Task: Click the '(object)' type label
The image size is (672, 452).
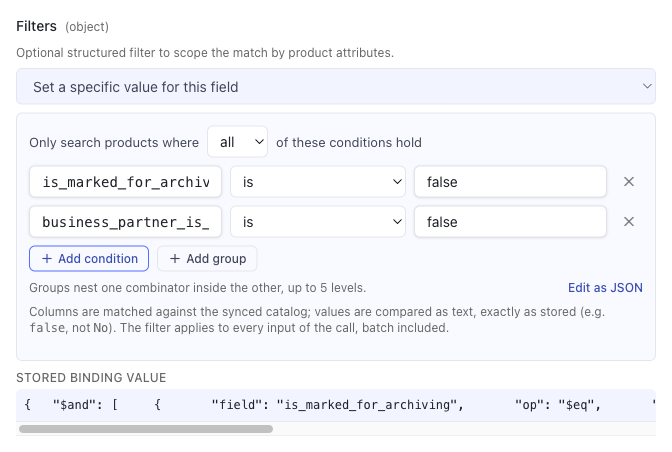Action: tap(87, 27)
